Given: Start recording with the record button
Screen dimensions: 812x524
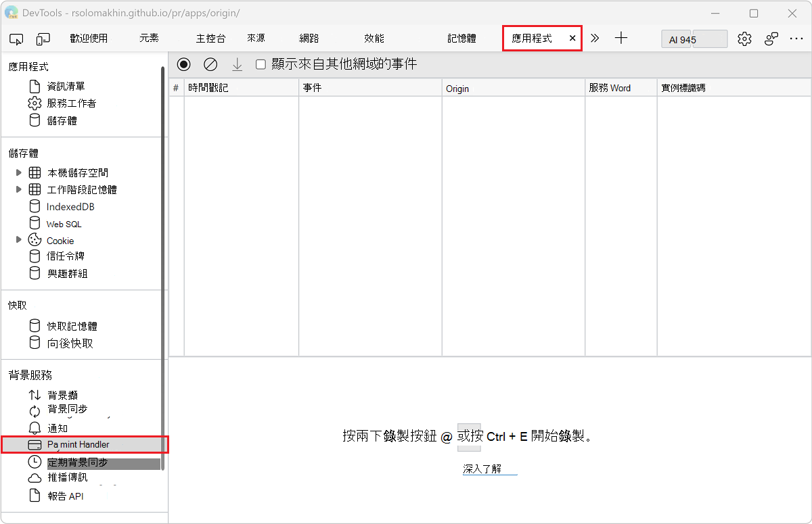Looking at the screenshot, I should pos(184,64).
